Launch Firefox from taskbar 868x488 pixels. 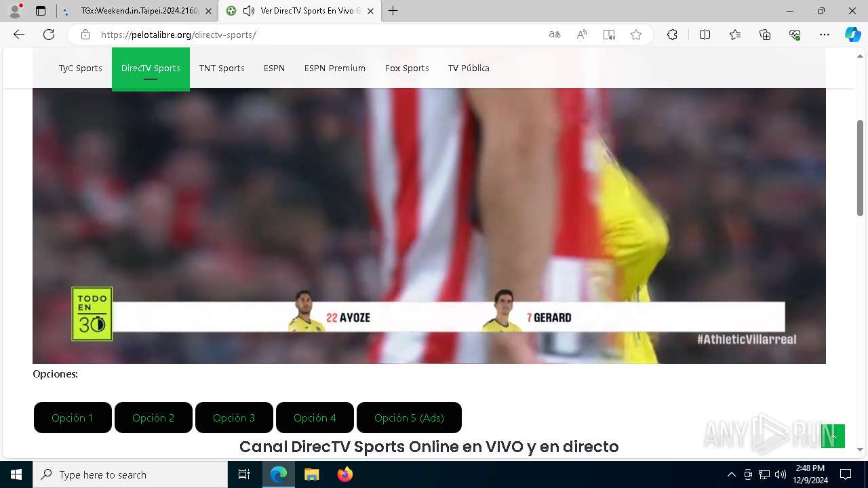pyautogui.click(x=344, y=474)
